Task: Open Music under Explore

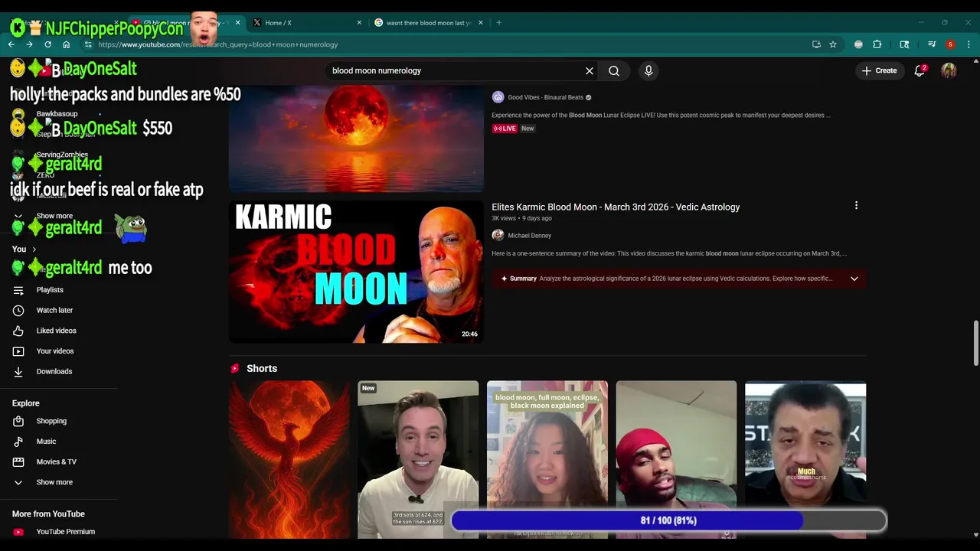Action: pos(46,442)
